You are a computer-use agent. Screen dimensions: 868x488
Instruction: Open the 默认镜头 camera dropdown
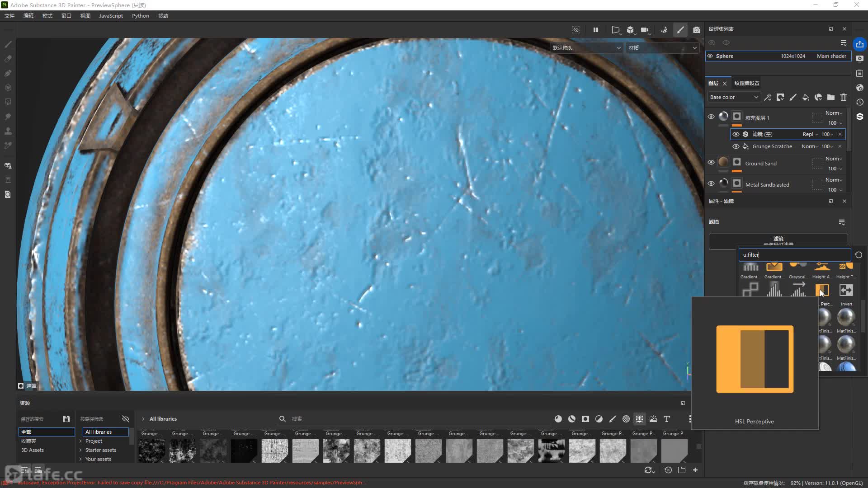586,48
